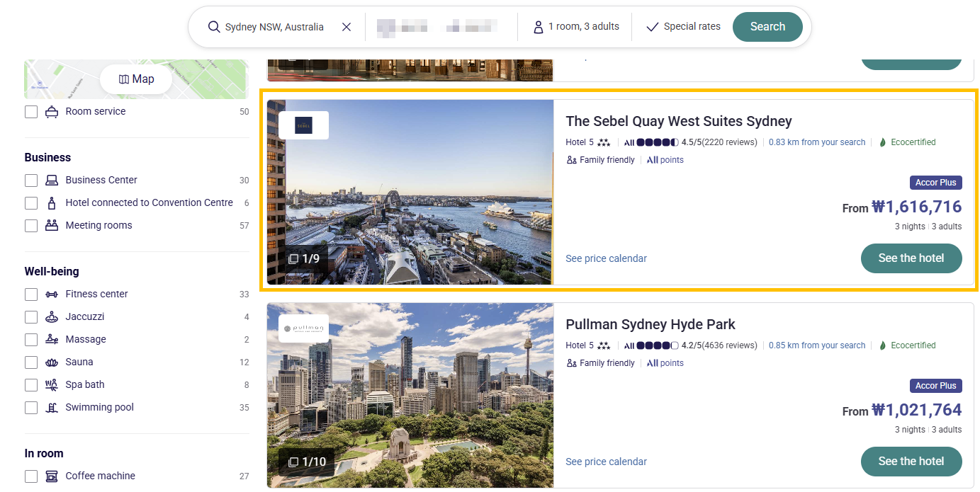Open the Special rates options
This screenshot has width=980, height=492.
coord(683,27)
